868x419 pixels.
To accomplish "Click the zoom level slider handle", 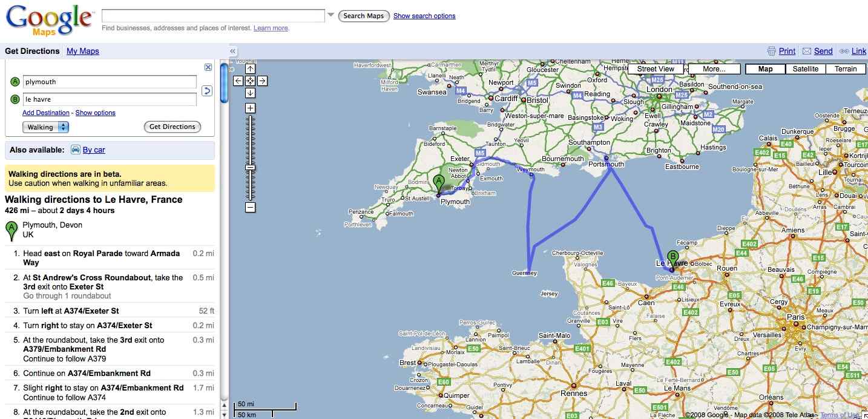I will click(x=250, y=167).
